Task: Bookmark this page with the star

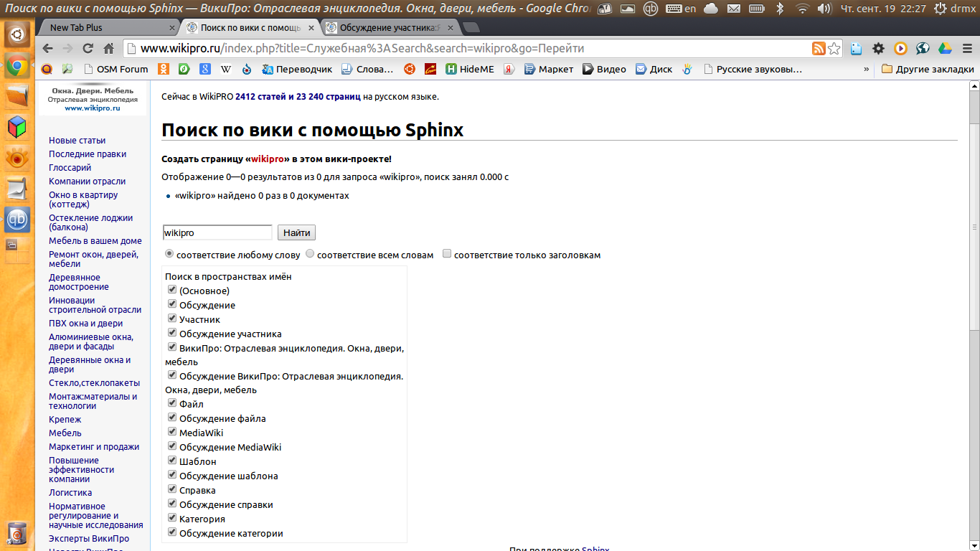Action: [834, 49]
